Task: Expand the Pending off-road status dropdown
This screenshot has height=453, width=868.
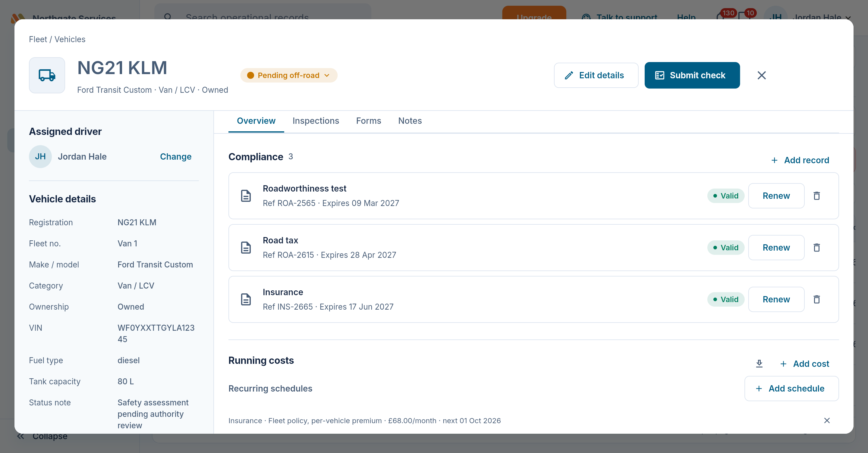Action: point(289,75)
